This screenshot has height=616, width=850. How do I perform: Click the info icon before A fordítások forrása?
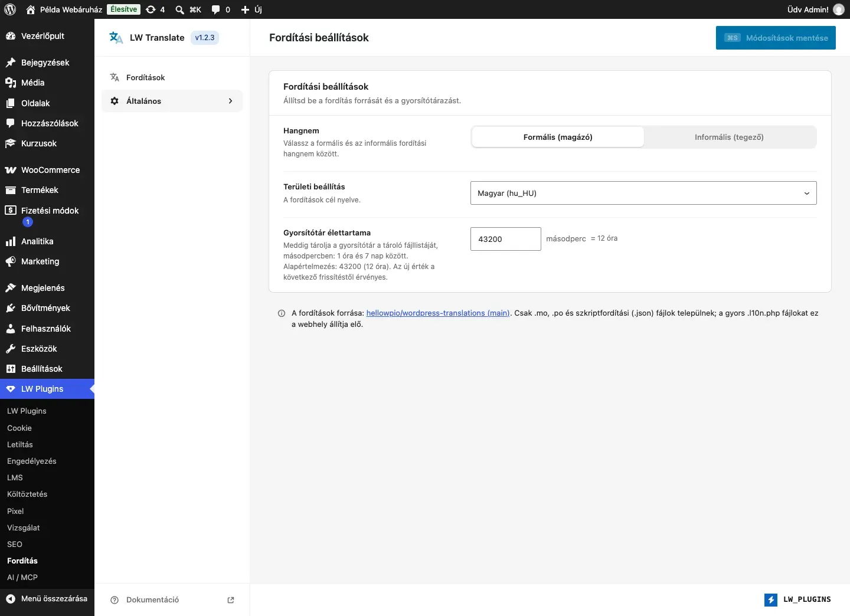(282, 313)
